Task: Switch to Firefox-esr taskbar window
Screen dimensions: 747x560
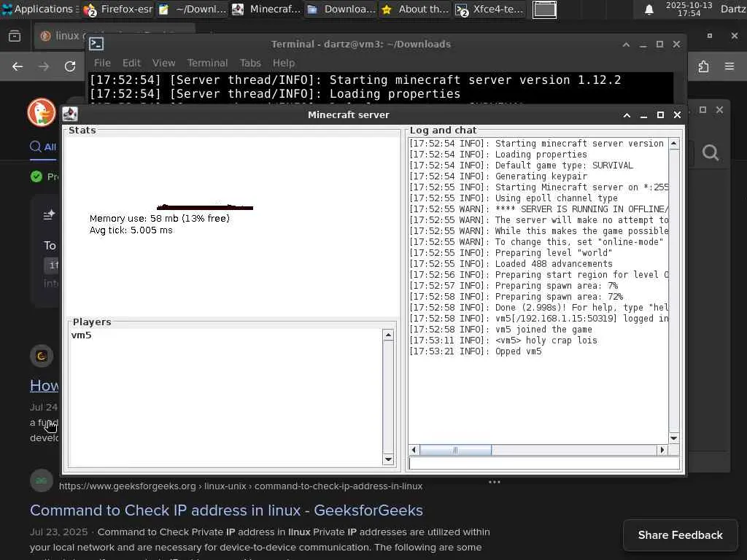Action: coord(118,9)
